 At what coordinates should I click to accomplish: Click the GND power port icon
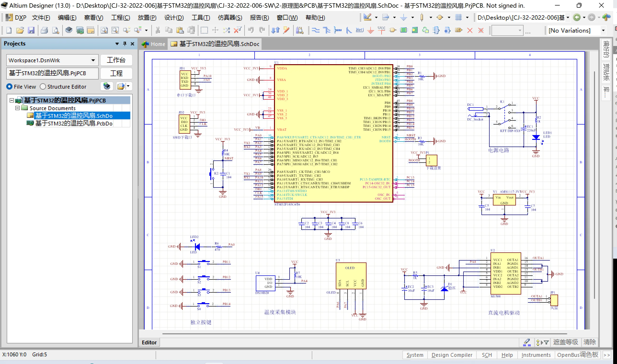coord(371,30)
